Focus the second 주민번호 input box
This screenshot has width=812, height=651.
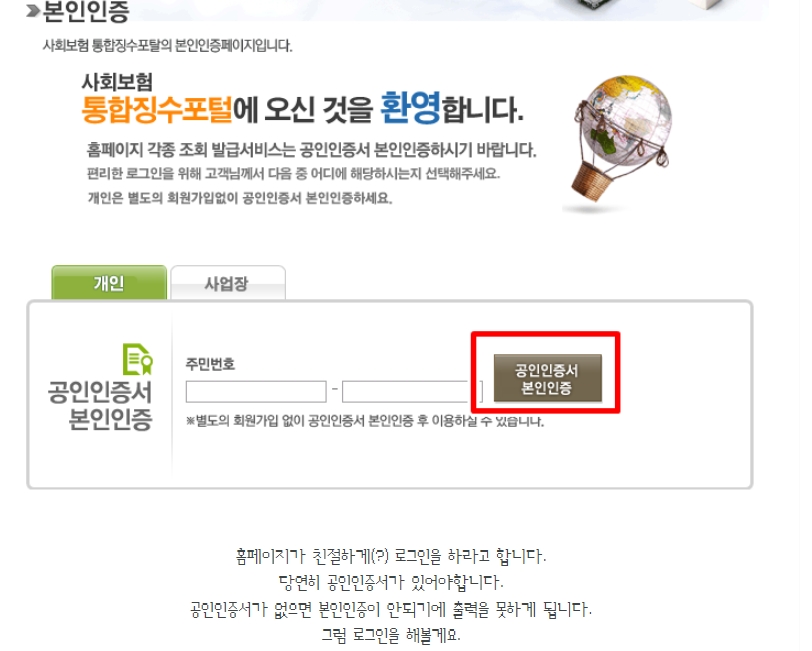click(x=405, y=392)
